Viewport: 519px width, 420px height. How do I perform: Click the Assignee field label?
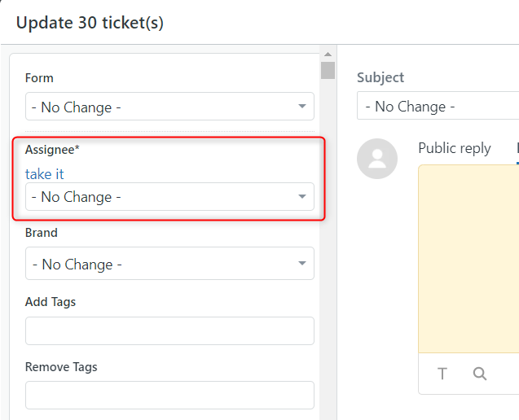(x=52, y=150)
